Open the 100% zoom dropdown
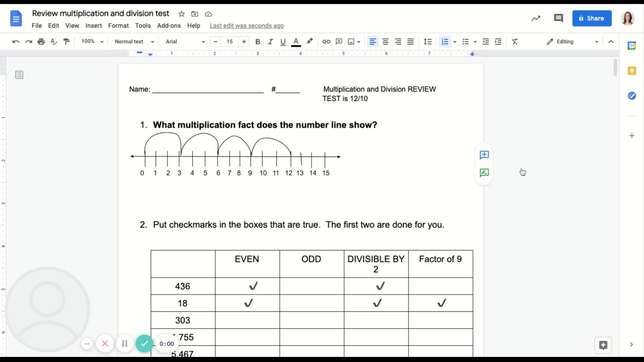The height and width of the screenshot is (362, 644). (x=92, y=42)
